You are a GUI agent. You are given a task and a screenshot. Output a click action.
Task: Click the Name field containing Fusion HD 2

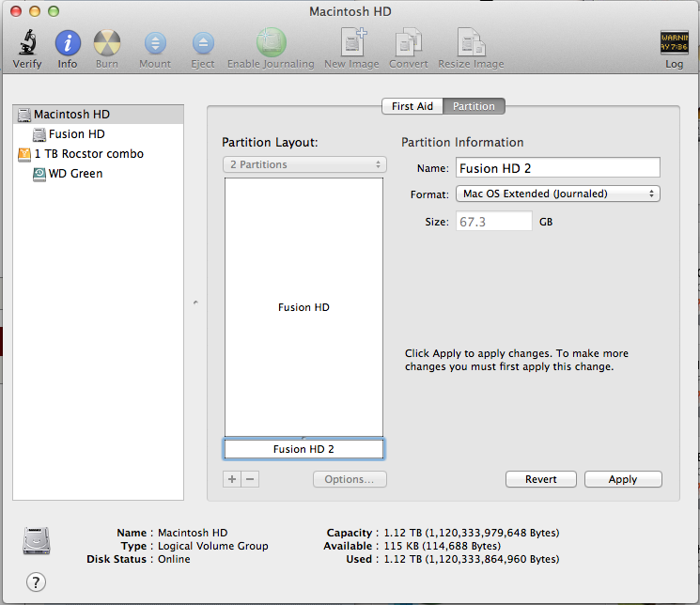tap(557, 168)
